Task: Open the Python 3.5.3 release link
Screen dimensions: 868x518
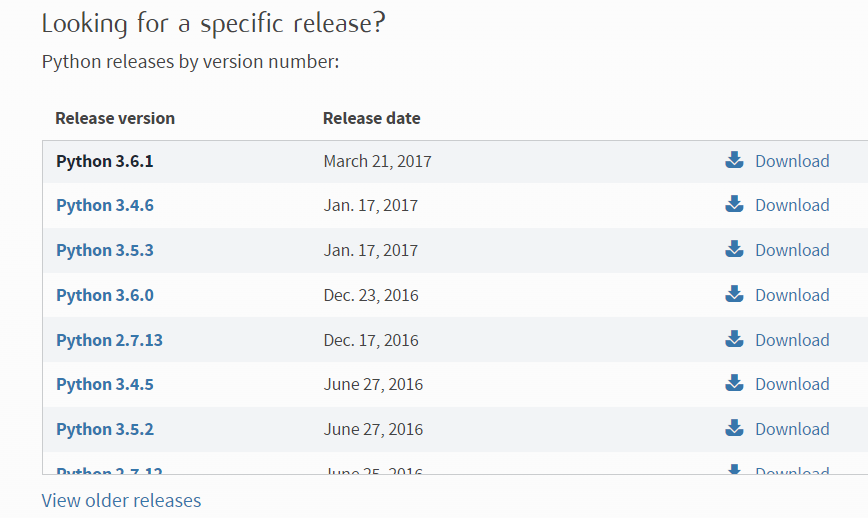Action: pos(104,250)
